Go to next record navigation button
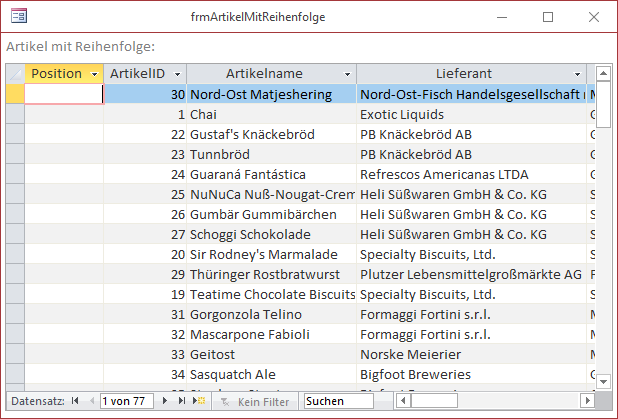 point(165,401)
